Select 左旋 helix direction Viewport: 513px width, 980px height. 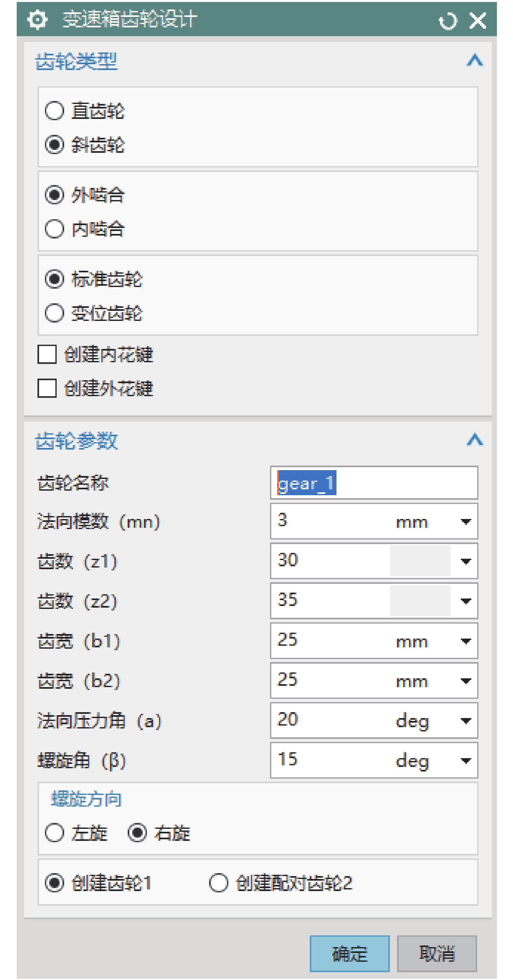pos(54,833)
